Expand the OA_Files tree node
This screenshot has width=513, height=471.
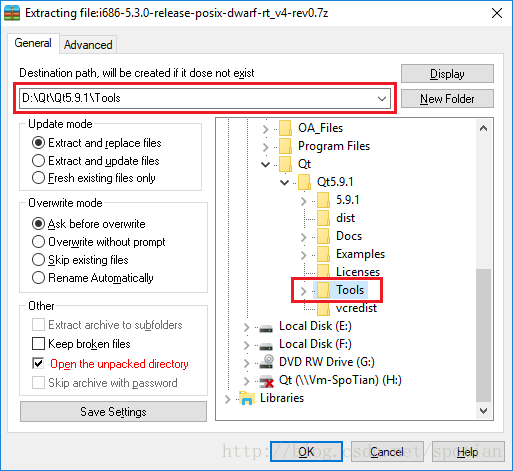[266, 129]
